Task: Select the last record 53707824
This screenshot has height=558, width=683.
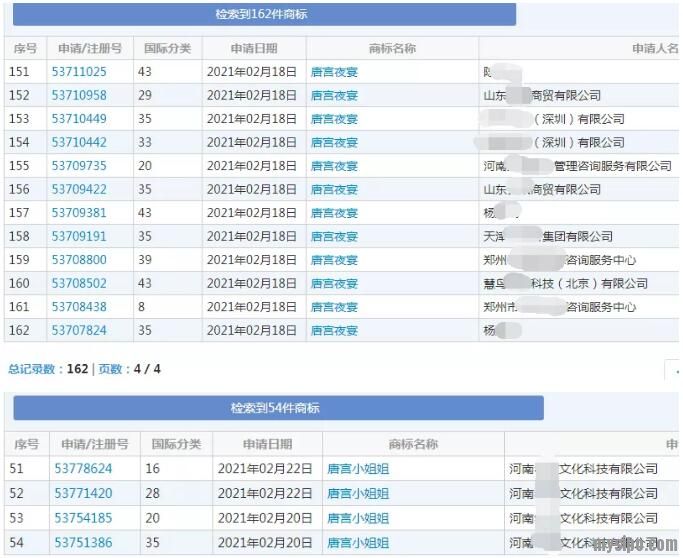Action: [79, 330]
